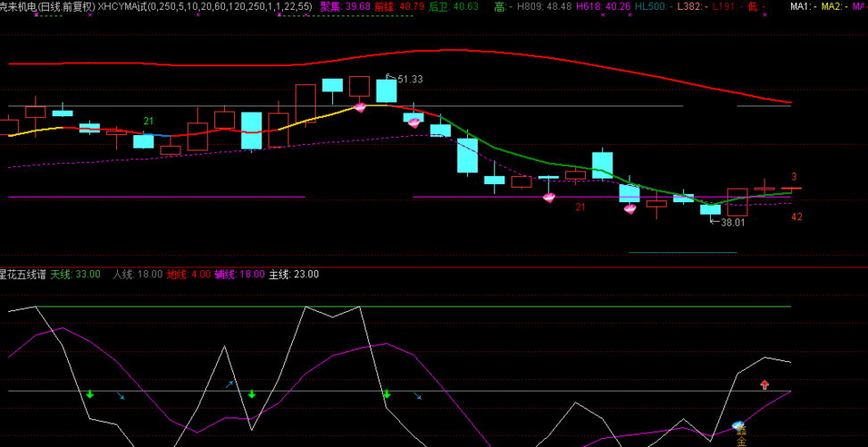
Task: Click the 地线: 4.00 value
Action: coord(188,274)
